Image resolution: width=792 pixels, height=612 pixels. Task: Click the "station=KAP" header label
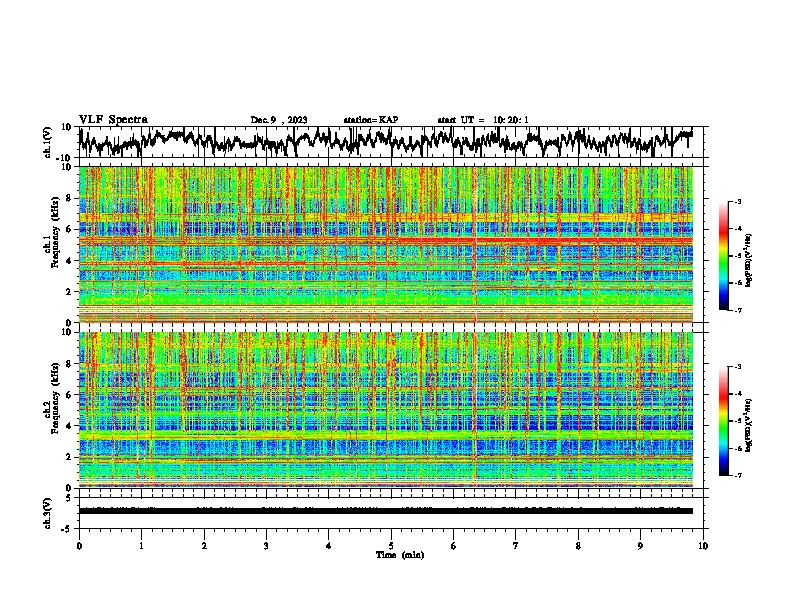click(x=371, y=120)
